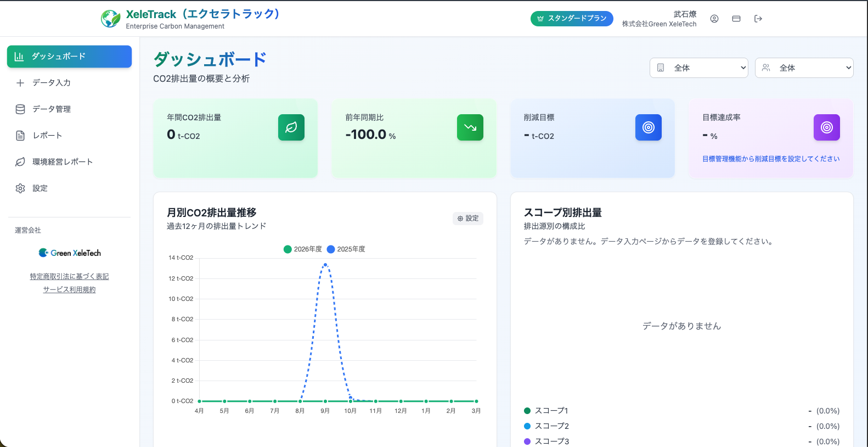
Task: Follow the 目標管理機能から削減目標を設定してください link
Action: point(771,159)
